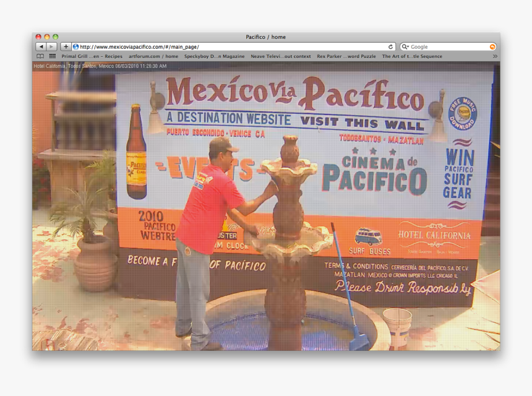Open the Neave Television bookmark
532x396 pixels.
(x=281, y=56)
